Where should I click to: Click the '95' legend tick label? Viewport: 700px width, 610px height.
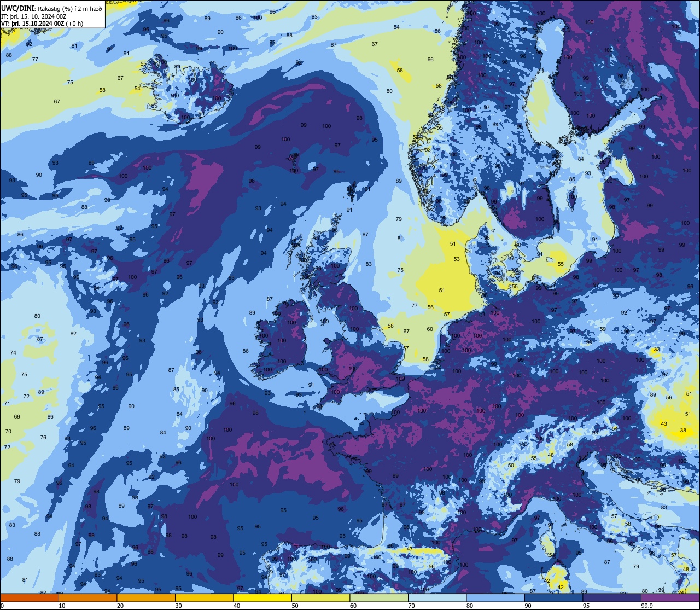[586, 606]
